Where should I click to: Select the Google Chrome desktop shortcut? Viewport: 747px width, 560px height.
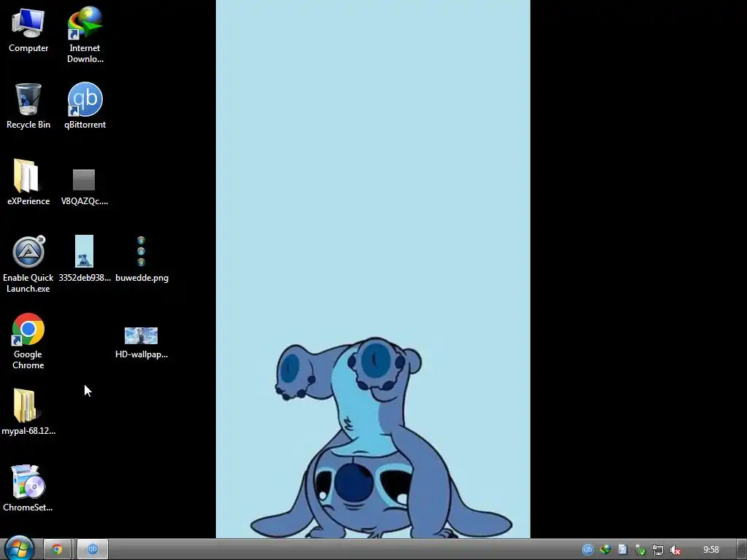[x=28, y=341]
